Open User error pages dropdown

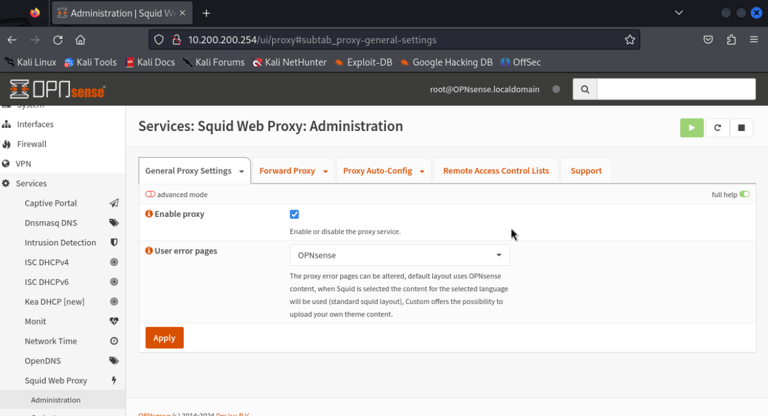pos(399,255)
